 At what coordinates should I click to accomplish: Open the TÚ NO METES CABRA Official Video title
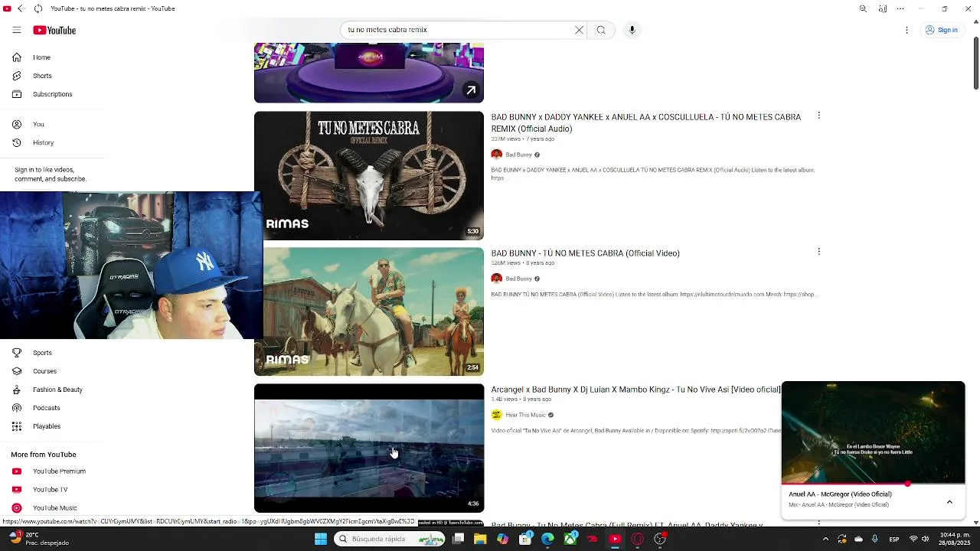585,253
